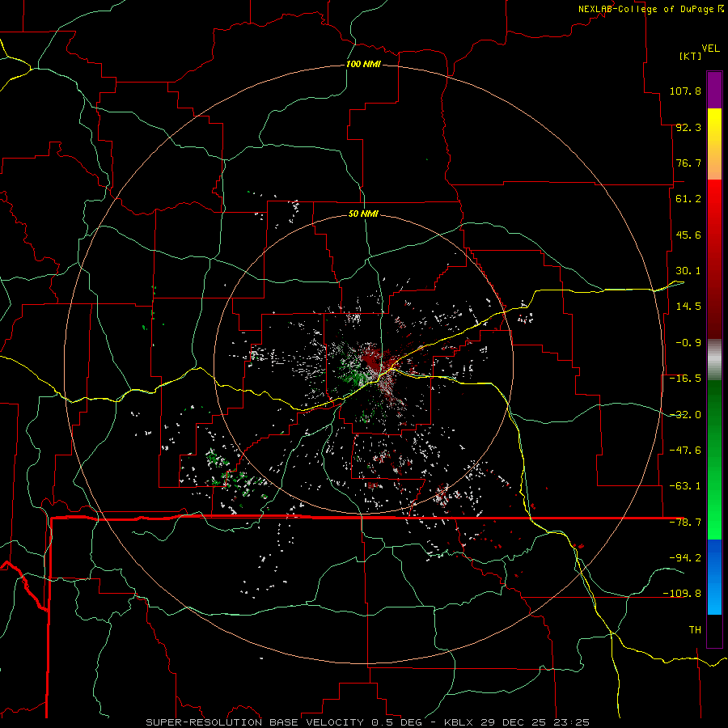Screen dimensions: 728x728
Task: Click the -63.1 velocity scale value
Action: coord(685,486)
